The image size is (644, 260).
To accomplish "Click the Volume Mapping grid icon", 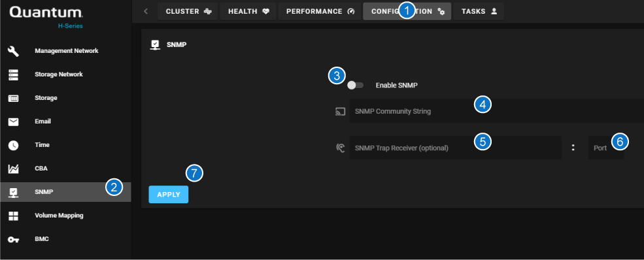I will tap(14, 216).
